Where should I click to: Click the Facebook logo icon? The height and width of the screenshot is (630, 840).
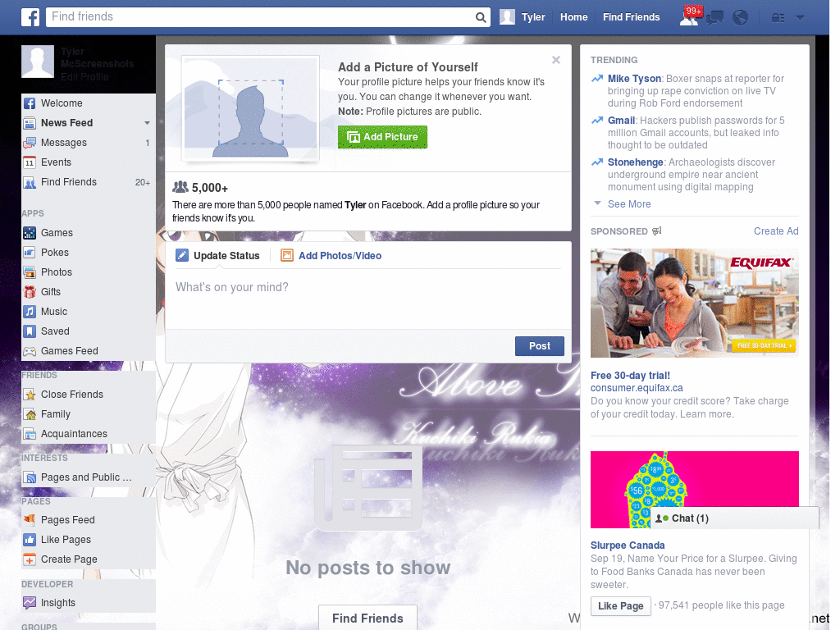30,17
